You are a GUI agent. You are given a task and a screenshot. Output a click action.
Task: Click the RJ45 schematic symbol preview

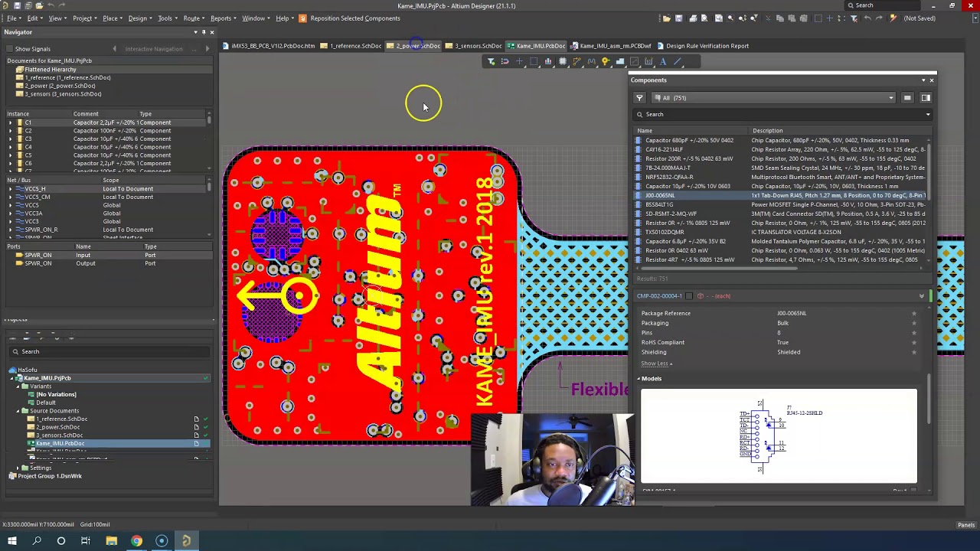(x=779, y=437)
